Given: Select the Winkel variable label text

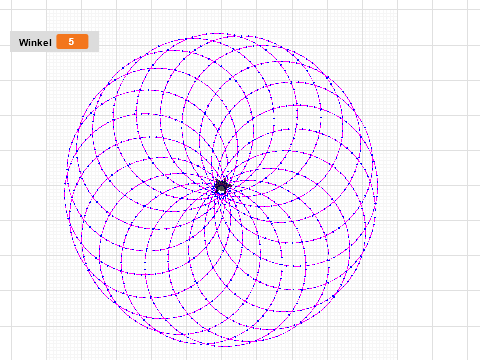Looking at the screenshot, I should pos(35,42).
